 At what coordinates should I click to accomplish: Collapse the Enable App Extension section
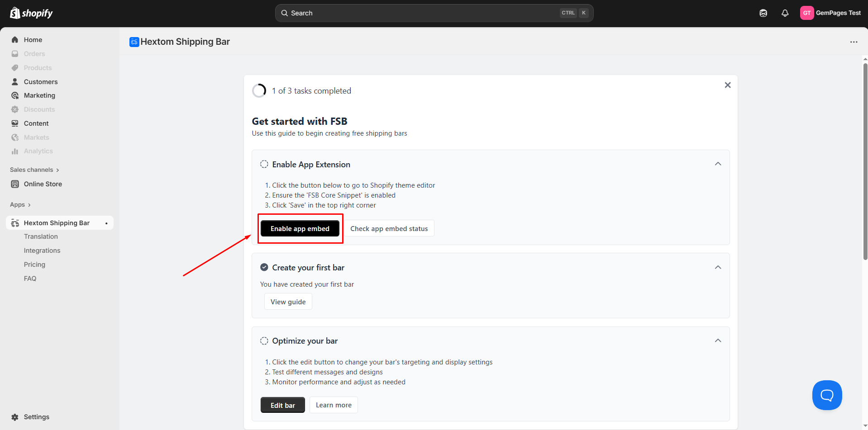point(718,164)
